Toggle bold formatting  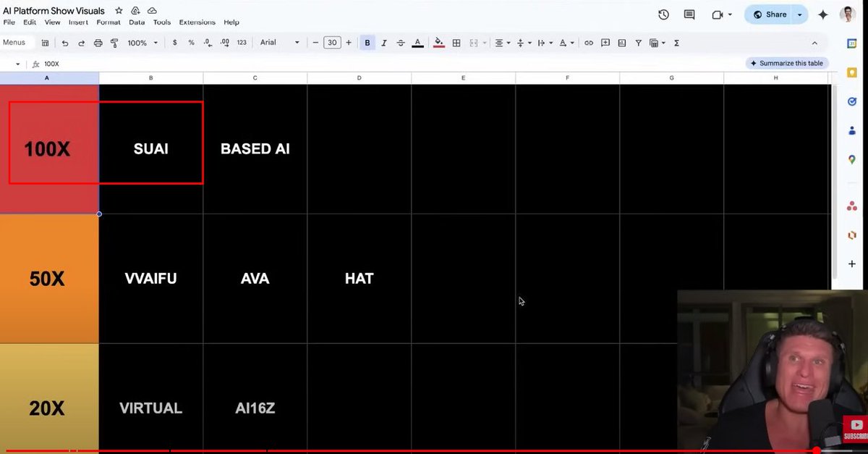[367, 43]
